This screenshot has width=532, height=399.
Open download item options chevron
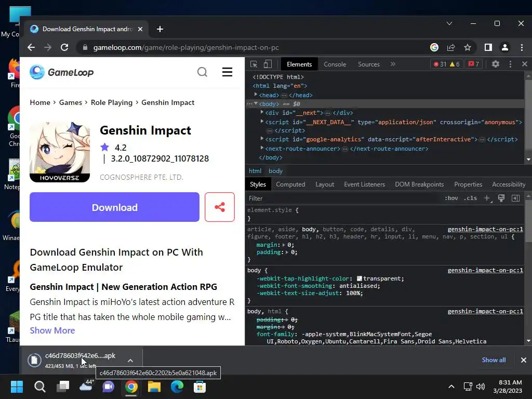click(x=130, y=361)
